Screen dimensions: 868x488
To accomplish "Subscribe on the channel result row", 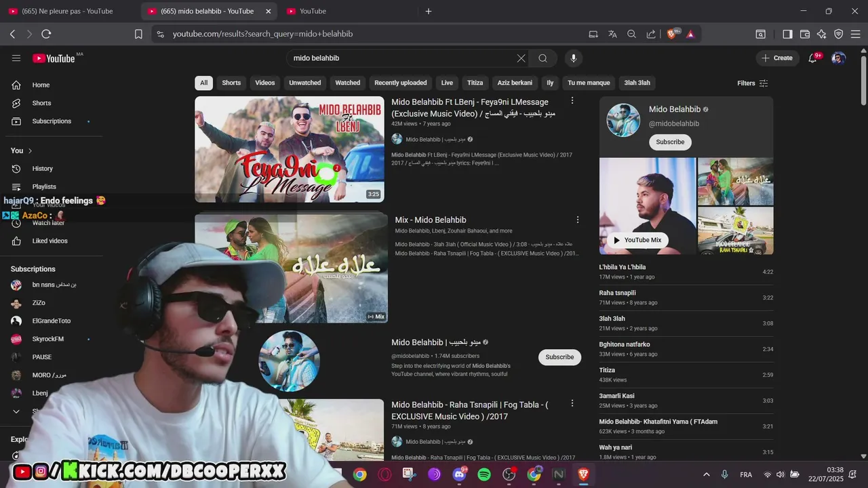I will click(x=559, y=357).
